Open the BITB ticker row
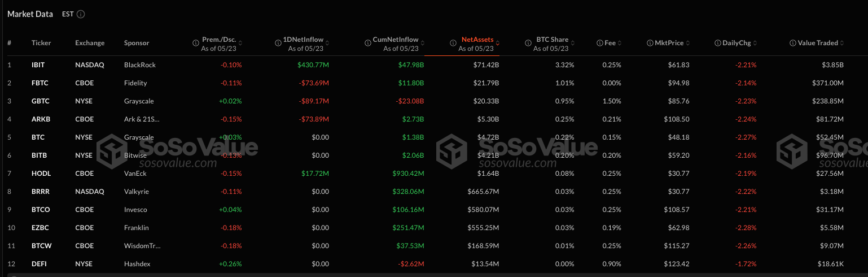Image resolution: width=868 pixels, height=277 pixels. (39, 155)
